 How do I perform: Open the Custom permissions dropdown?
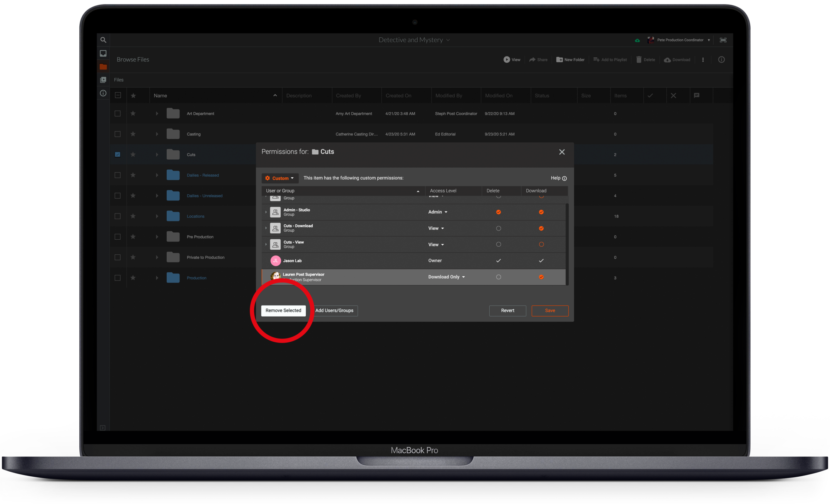click(280, 178)
